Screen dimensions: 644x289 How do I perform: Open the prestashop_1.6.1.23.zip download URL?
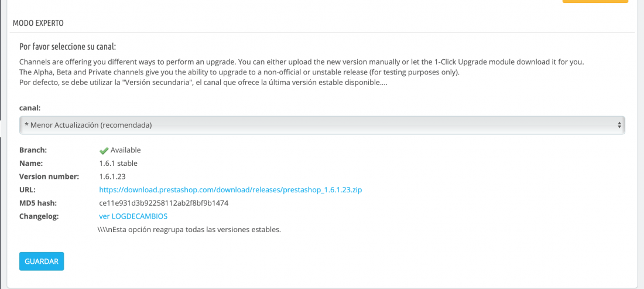point(231,190)
